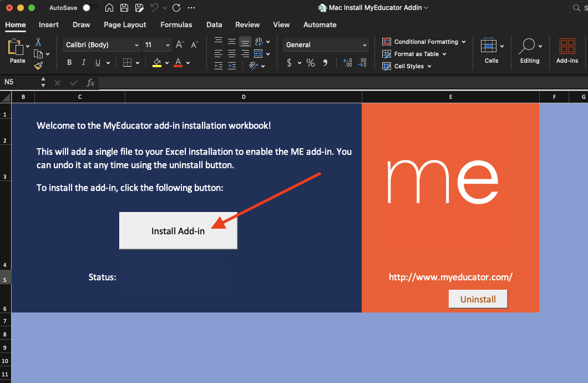Open Format as Table menu
This screenshot has height=383, width=588.
pos(414,54)
